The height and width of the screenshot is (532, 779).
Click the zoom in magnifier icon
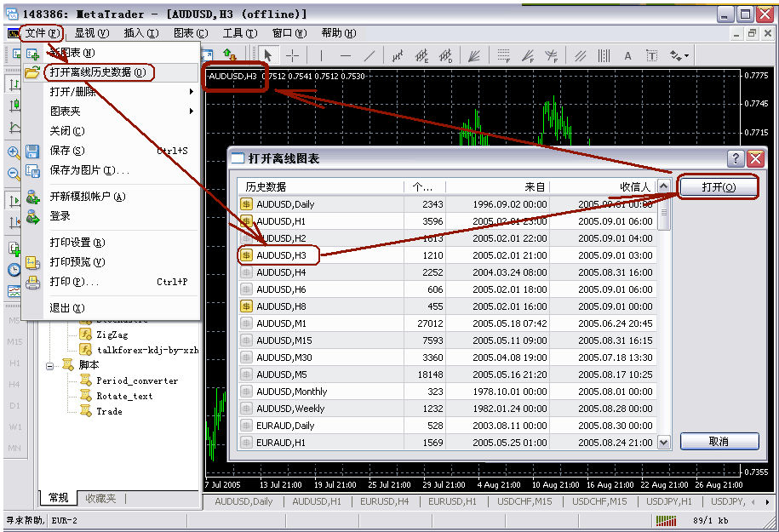(14, 152)
